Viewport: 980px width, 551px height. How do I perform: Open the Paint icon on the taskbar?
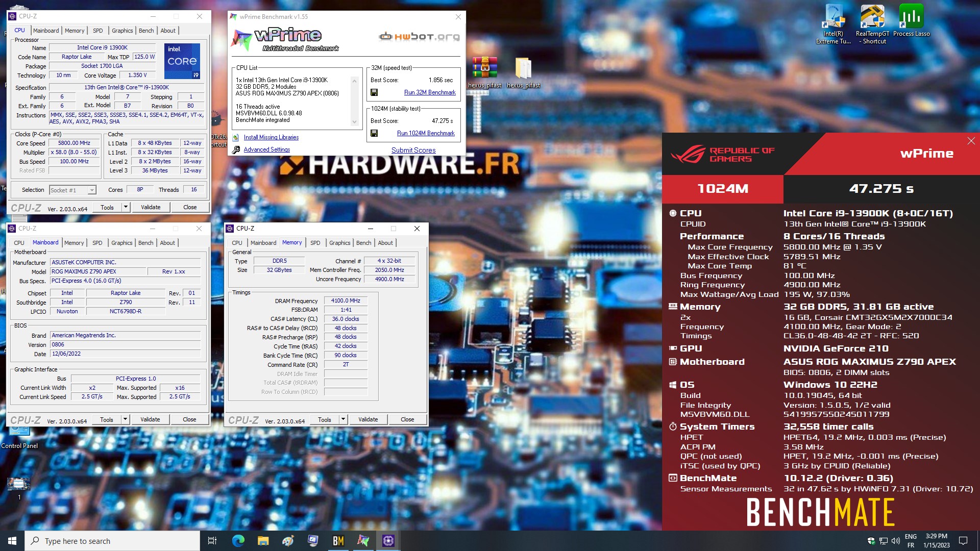(288, 541)
